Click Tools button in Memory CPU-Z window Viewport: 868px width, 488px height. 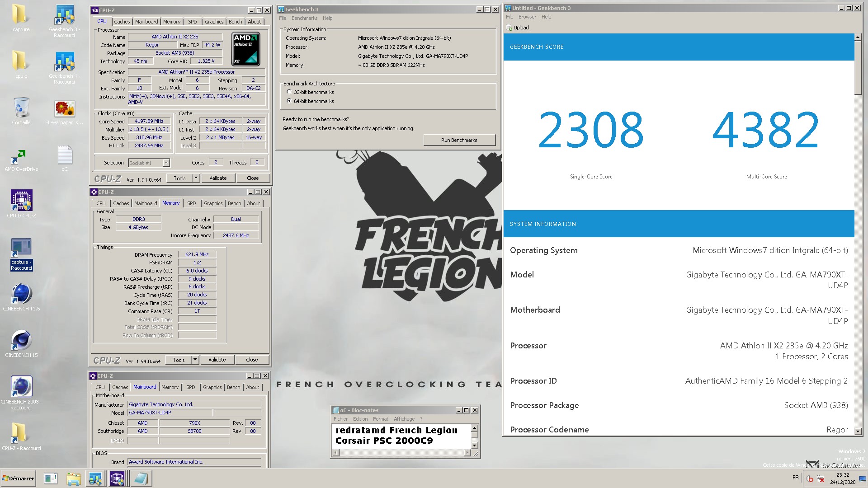point(179,360)
